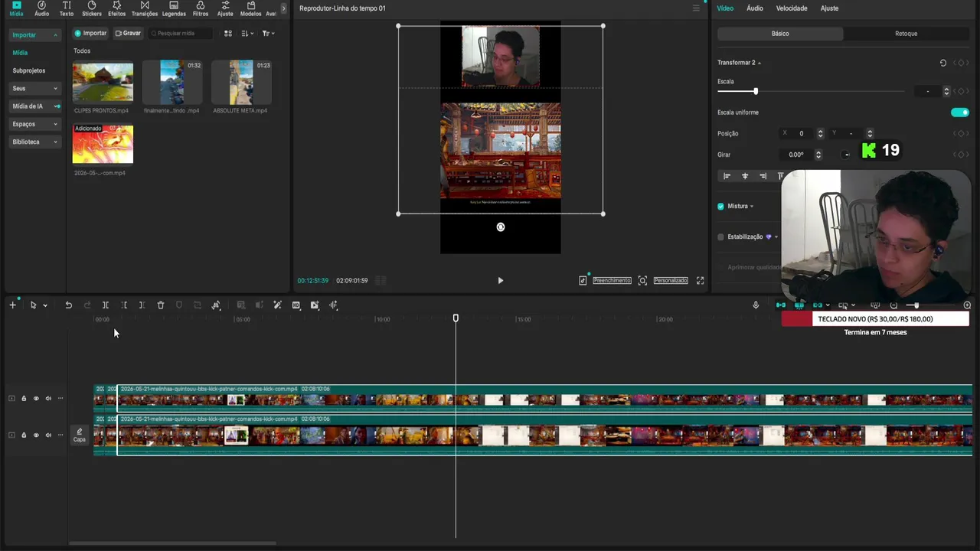Open the selection tool dropdown arrow
The width and height of the screenshot is (980, 551).
[x=45, y=305]
